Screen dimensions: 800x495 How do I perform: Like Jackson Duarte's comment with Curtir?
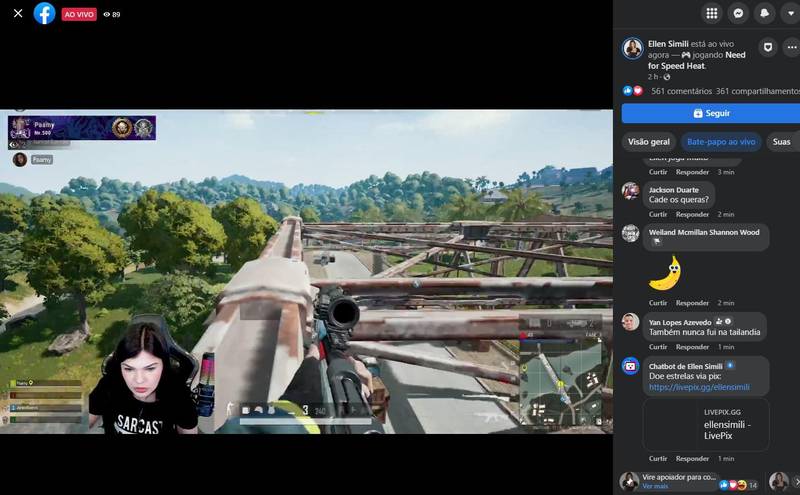[x=658, y=214]
